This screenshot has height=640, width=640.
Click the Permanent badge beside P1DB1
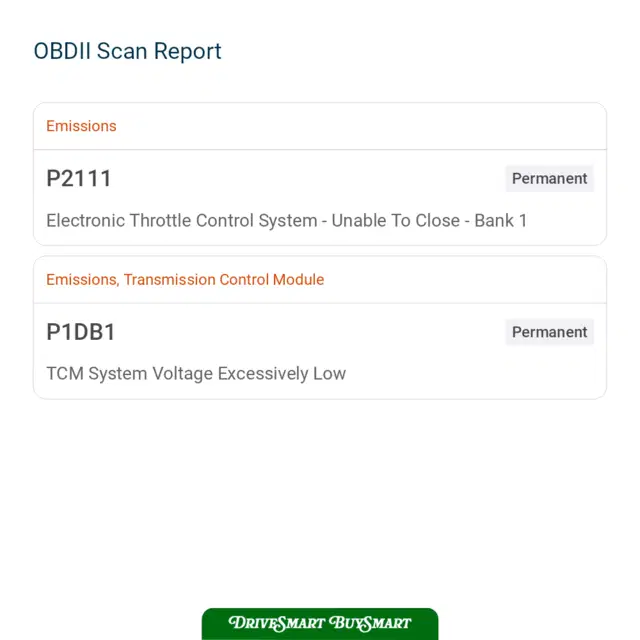pos(549,332)
